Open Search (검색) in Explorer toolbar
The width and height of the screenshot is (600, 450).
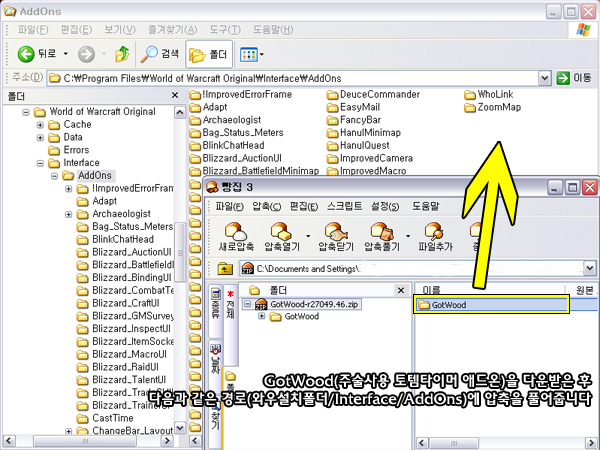pyautogui.click(x=158, y=53)
